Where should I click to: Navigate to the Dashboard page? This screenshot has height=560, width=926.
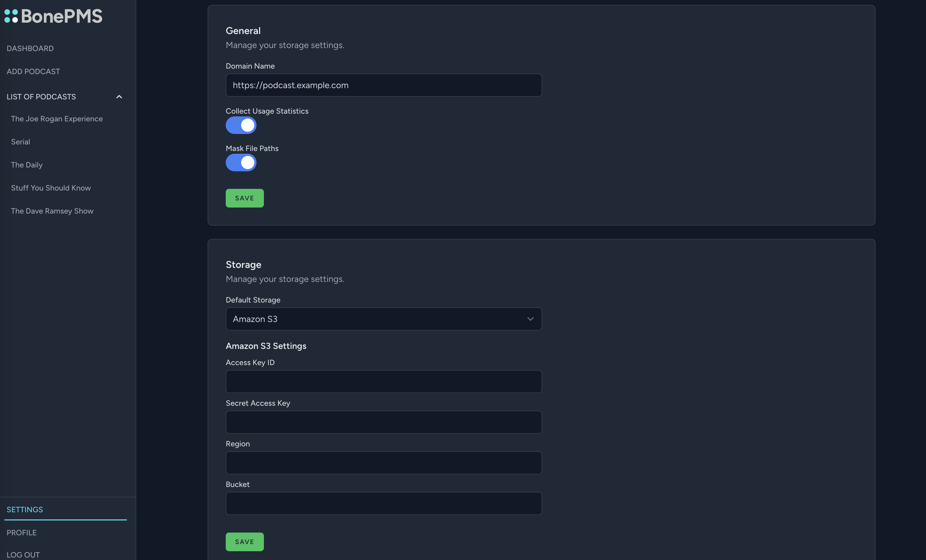[30, 48]
